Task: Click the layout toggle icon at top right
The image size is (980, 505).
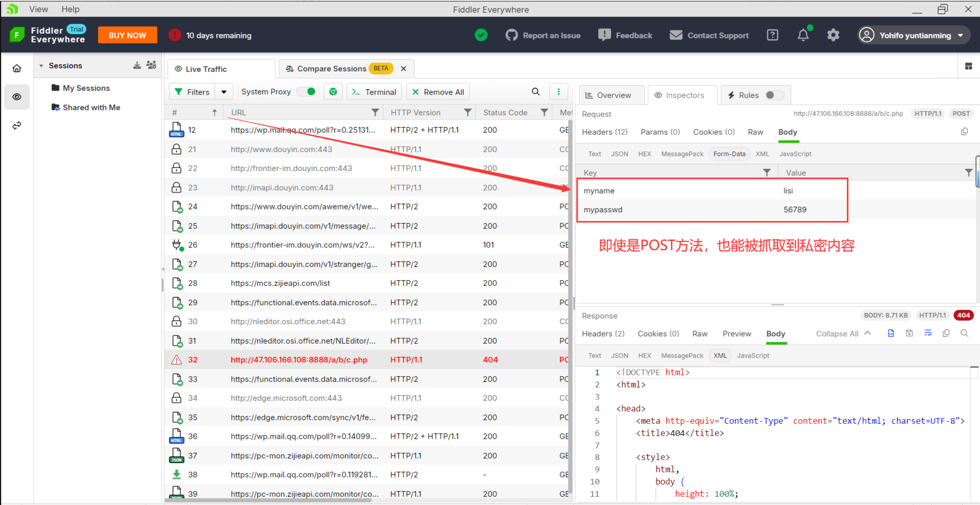Action: (968, 66)
